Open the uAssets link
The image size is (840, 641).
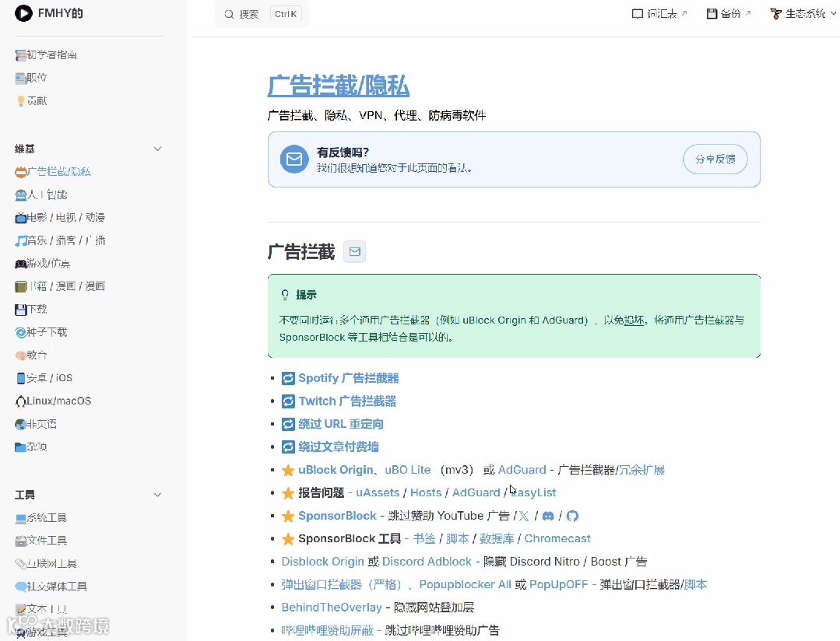coord(378,492)
